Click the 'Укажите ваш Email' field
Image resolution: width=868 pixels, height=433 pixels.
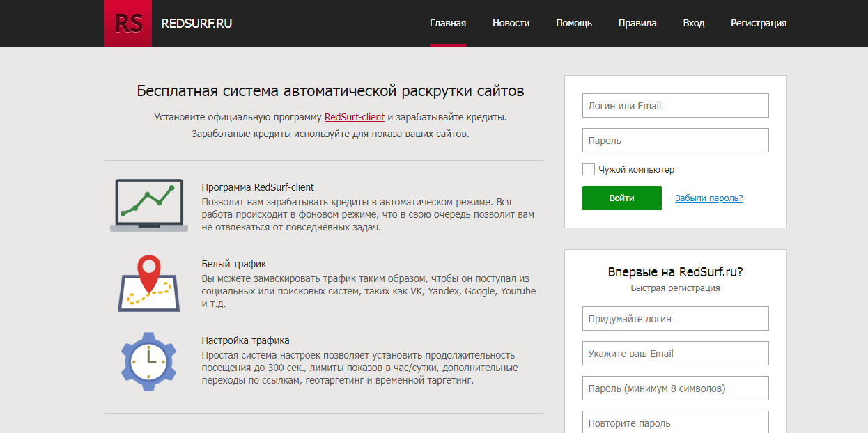click(675, 354)
